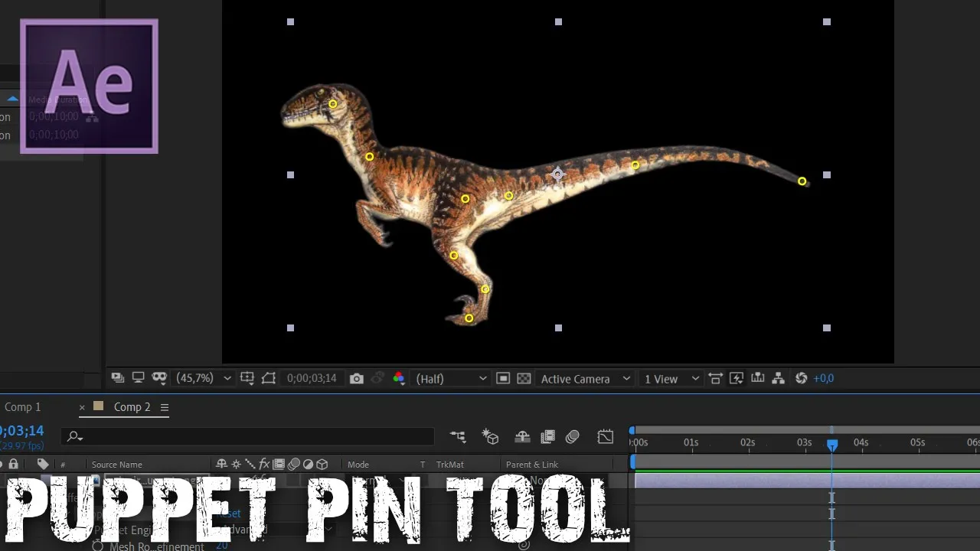Enable Motion Blur for all layers icon
980x551 pixels.
click(x=572, y=437)
